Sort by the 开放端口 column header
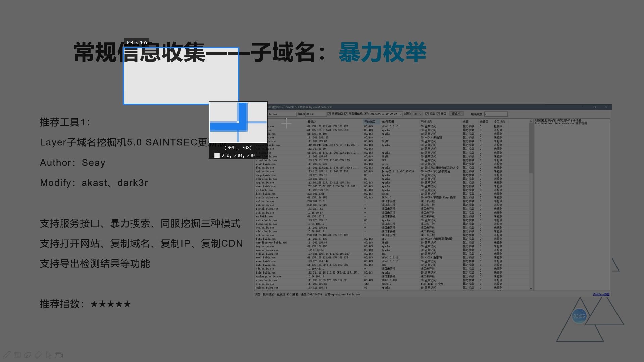This screenshot has height=362, width=644. click(370, 122)
